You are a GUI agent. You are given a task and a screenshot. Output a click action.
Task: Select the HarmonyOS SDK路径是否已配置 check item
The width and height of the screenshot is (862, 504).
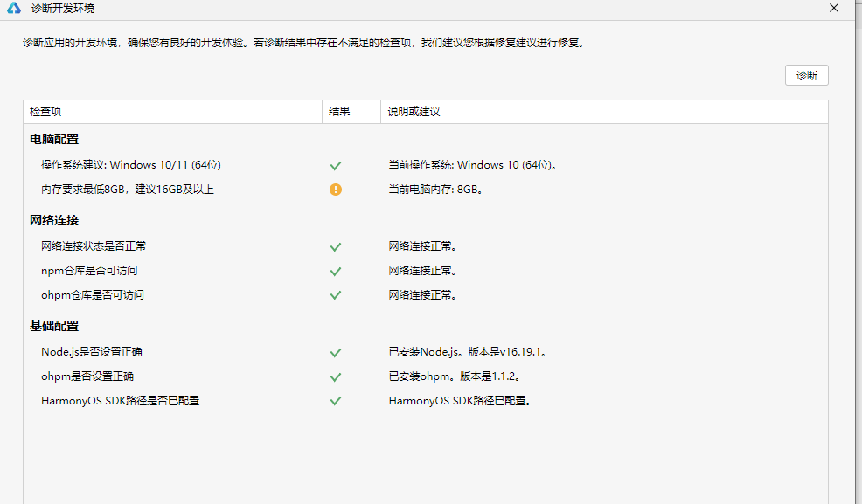coord(120,400)
